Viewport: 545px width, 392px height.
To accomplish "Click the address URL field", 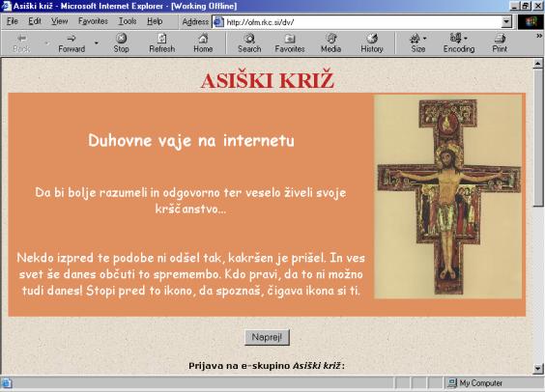I will (361, 22).
